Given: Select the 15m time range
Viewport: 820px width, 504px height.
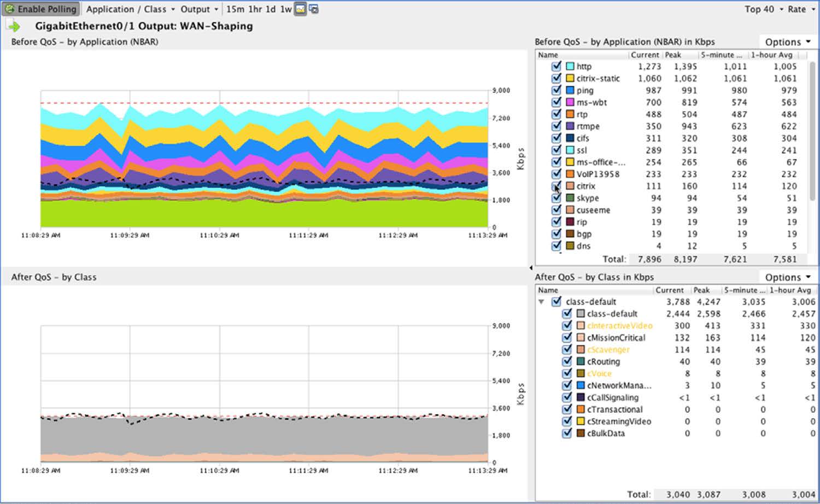Looking at the screenshot, I should click(x=235, y=9).
